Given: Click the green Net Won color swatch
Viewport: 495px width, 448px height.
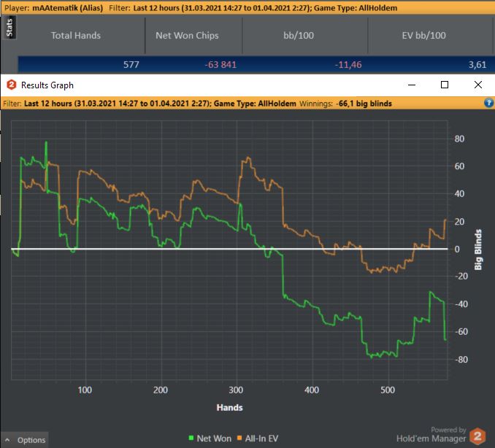Looking at the screenshot, I should (x=191, y=439).
